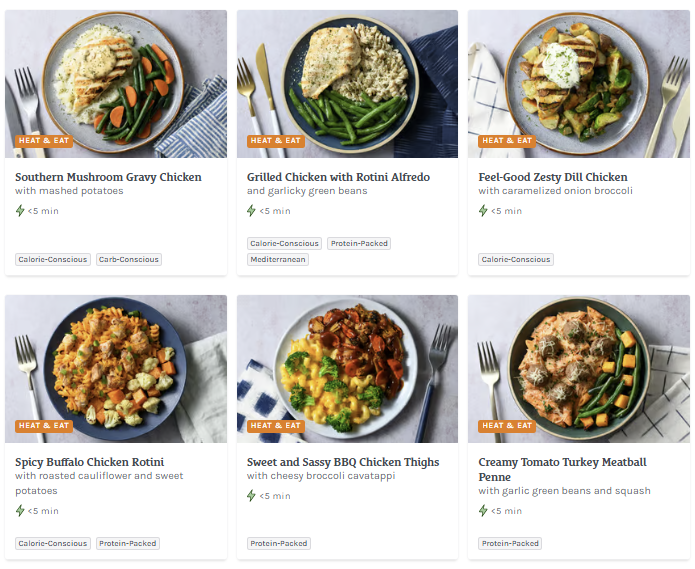Click lightning icon on Sweet and Sassy BBQ card
This screenshot has width=695, height=569.
coord(252,496)
